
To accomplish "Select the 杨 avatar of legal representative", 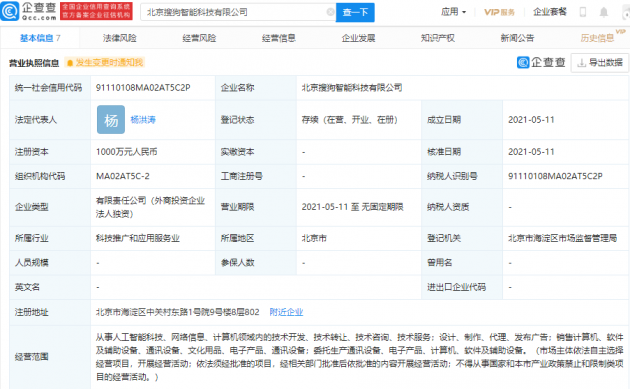I will click(x=111, y=120).
